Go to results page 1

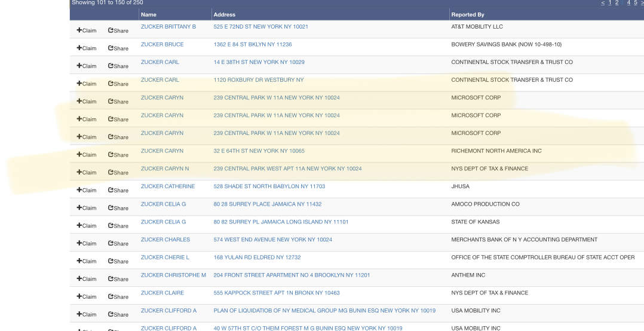point(610,3)
